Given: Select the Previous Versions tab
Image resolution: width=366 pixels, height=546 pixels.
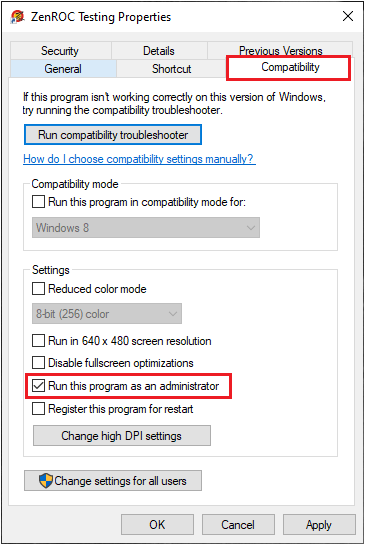Looking at the screenshot, I should pos(280,50).
